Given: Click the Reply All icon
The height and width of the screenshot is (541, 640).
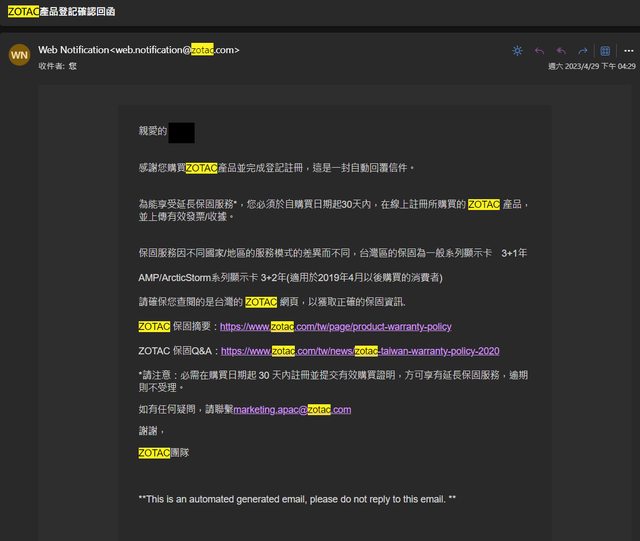Looking at the screenshot, I should [561, 50].
